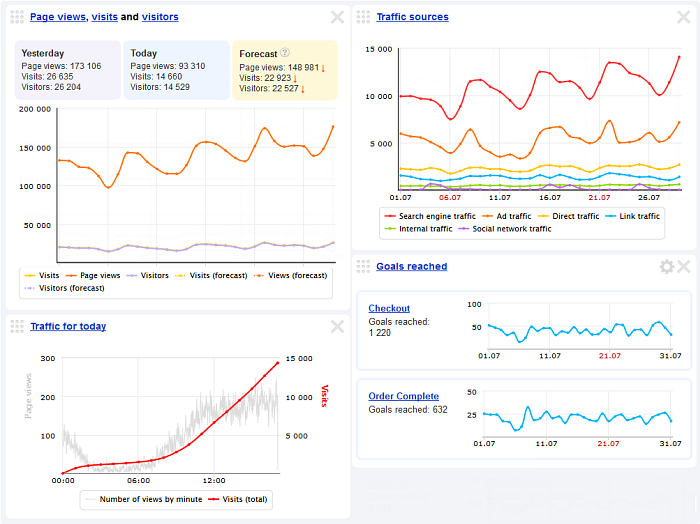Open the Order Complete goal link
Screen dimensions: 700x524
point(403,396)
